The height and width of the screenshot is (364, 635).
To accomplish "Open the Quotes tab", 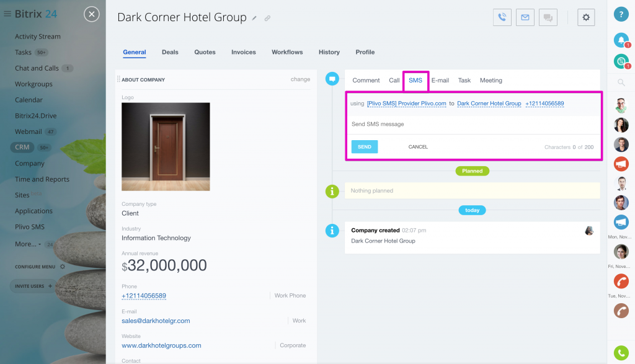I will pyautogui.click(x=205, y=52).
